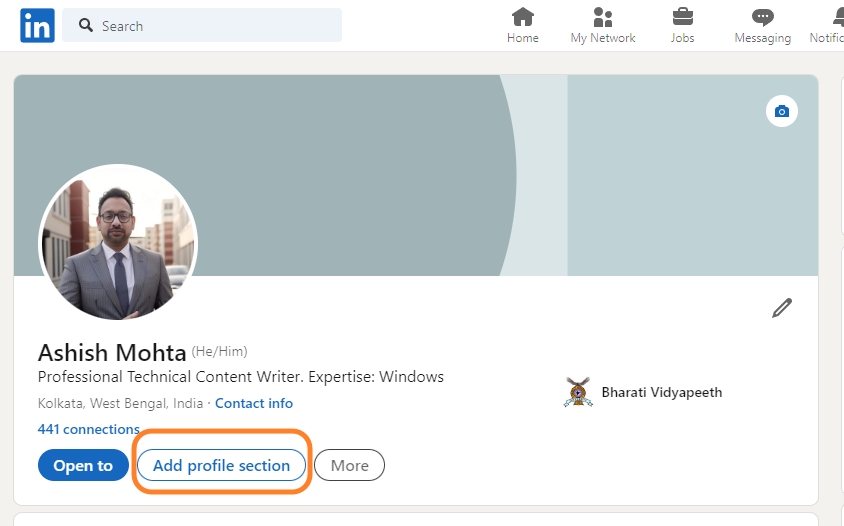Open the Contact info link
This screenshot has width=844, height=526.
click(254, 403)
